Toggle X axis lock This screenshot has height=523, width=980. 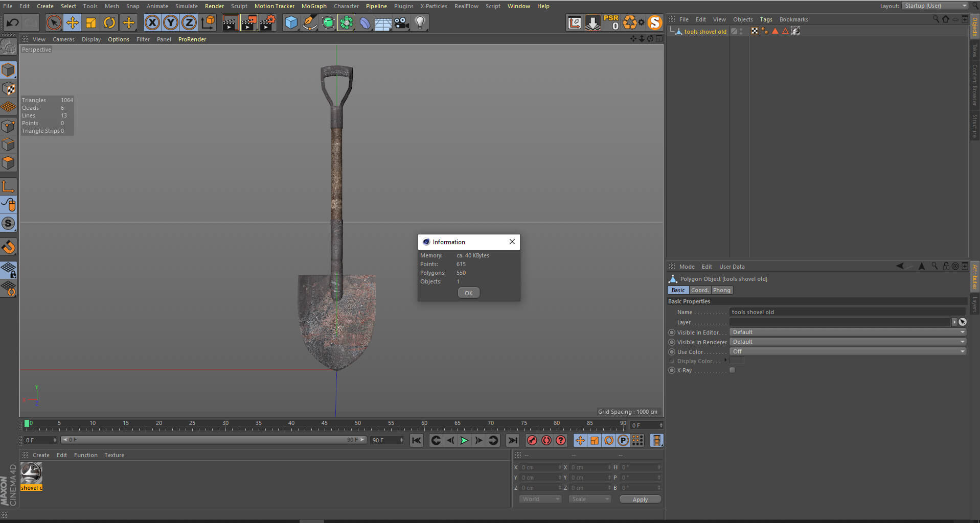152,22
